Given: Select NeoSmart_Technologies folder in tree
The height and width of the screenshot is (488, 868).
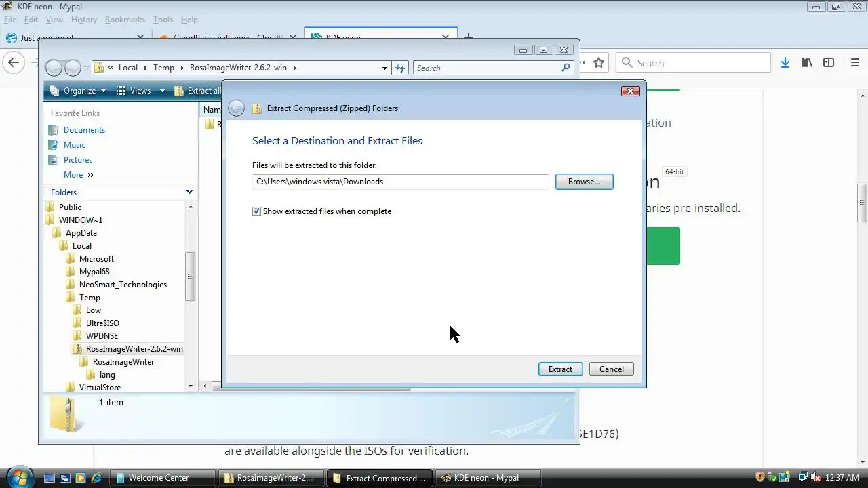Looking at the screenshot, I should tap(123, 285).
